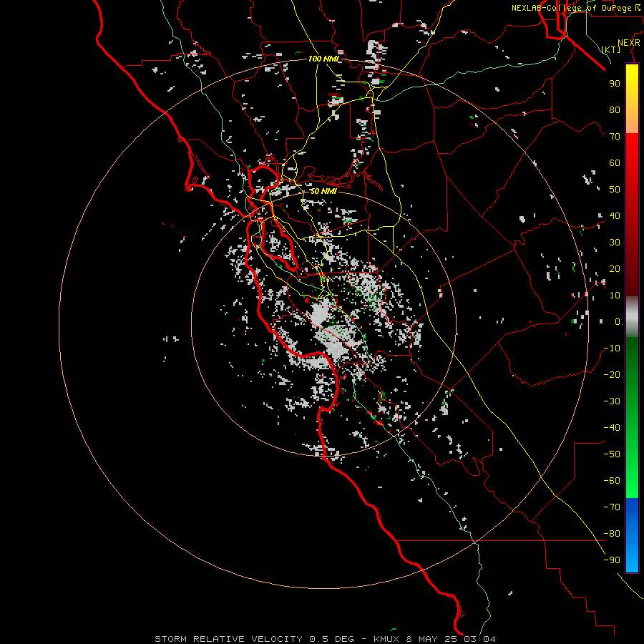This screenshot has height=644, width=644.
Task: Click the positive 90 knots scale label
Action: (615, 84)
